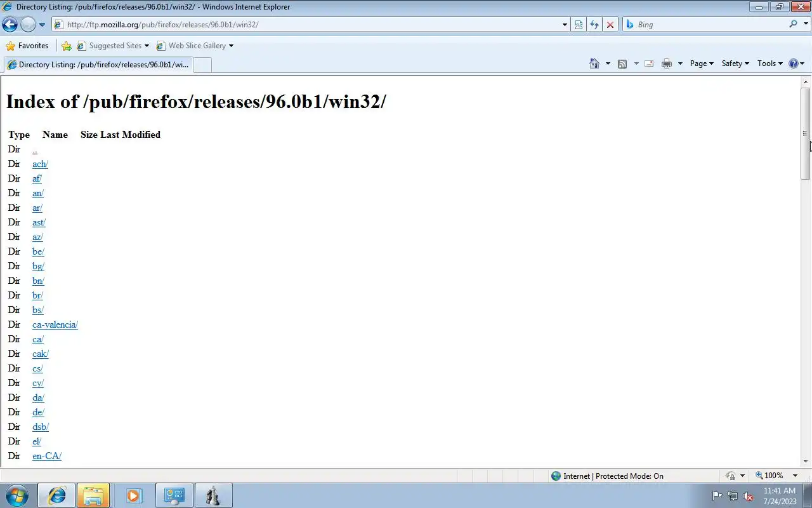The width and height of the screenshot is (812, 508).
Task: Open the parent directory '..' link
Action: [35, 150]
